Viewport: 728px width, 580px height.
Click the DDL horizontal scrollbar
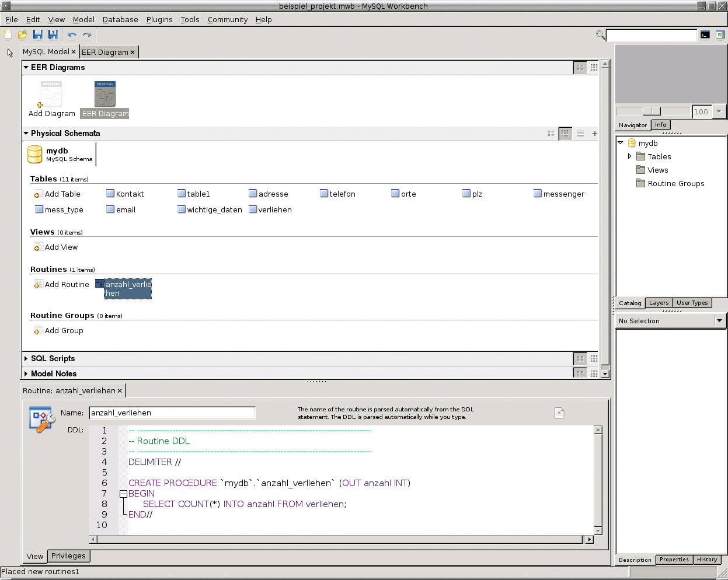tap(342, 540)
